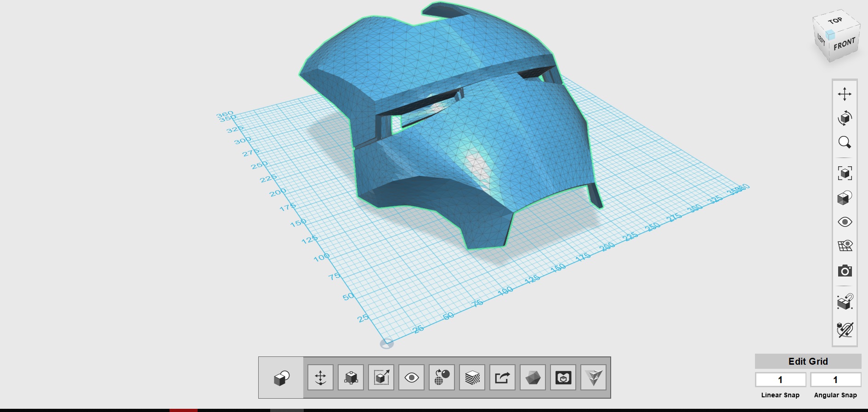Image resolution: width=868 pixels, height=412 pixels.
Task: Toggle snap magnet on side bar
Action: click(845, 302)
